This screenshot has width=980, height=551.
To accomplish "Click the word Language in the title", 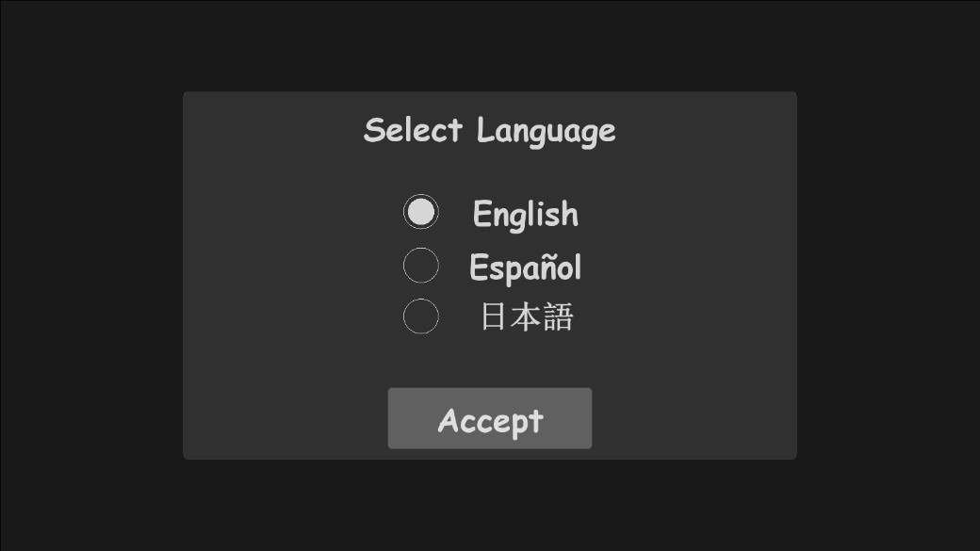I will (x=547, y=133).
